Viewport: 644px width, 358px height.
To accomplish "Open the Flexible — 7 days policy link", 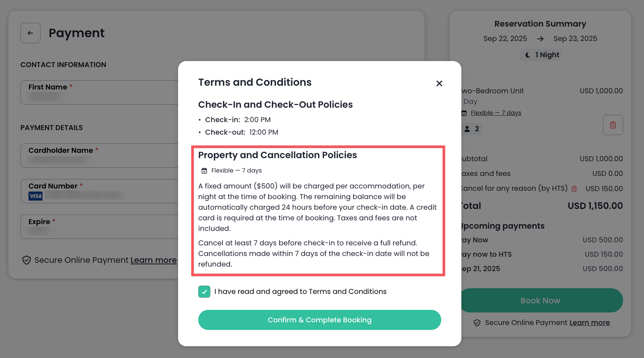I will (496, 113).
